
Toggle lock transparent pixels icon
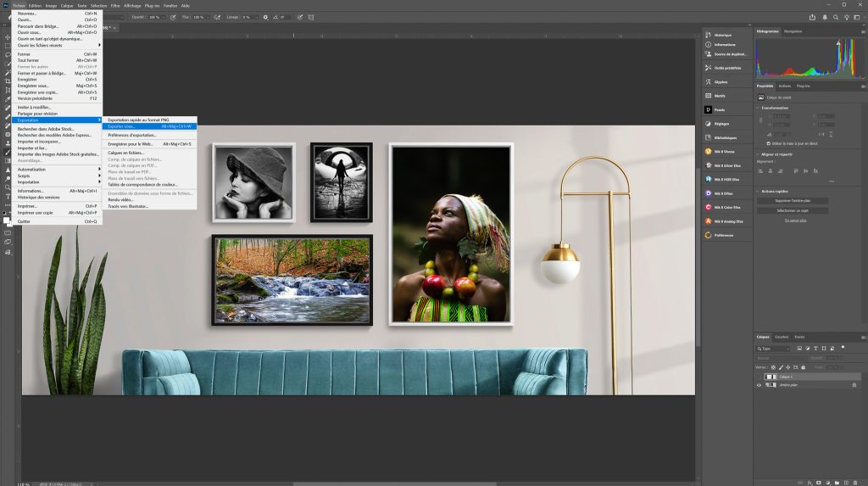click(773, 367)
